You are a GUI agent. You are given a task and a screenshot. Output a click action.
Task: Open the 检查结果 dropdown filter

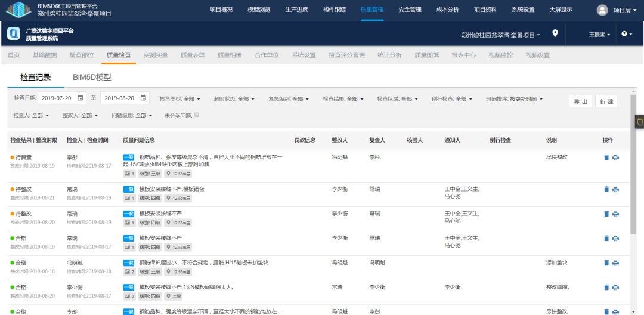click(343, 99)
